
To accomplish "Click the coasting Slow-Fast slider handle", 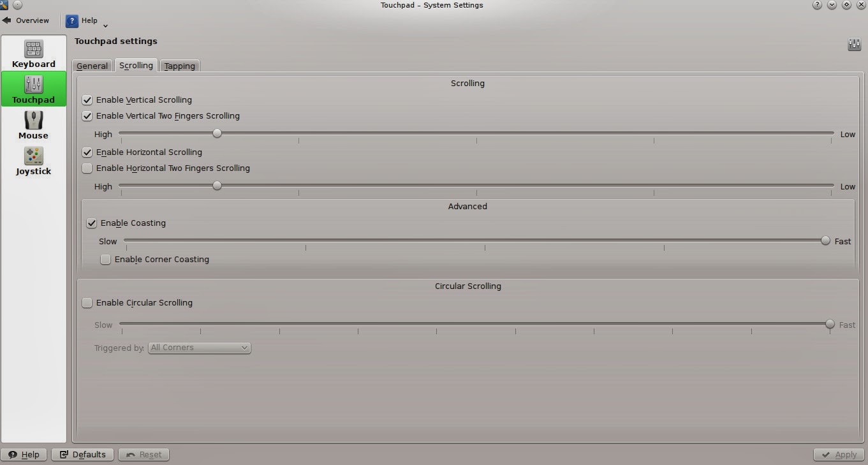I will click(826, 240).
